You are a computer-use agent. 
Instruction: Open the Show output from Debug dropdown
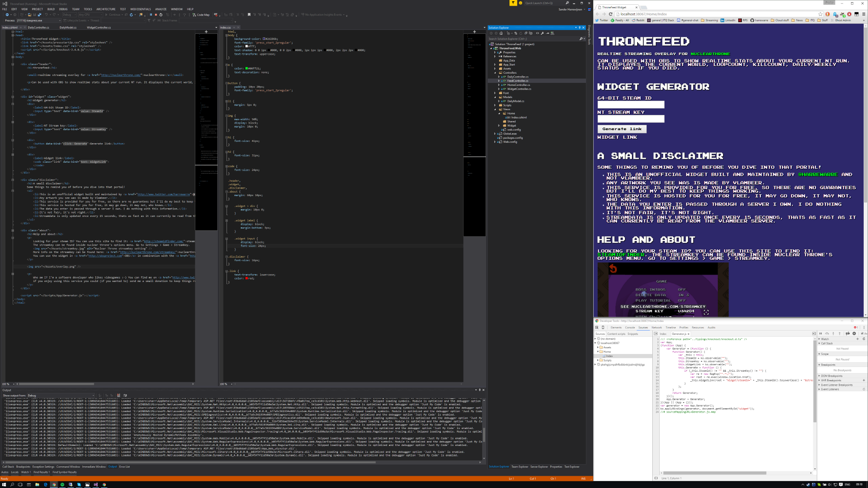(61, 396)
